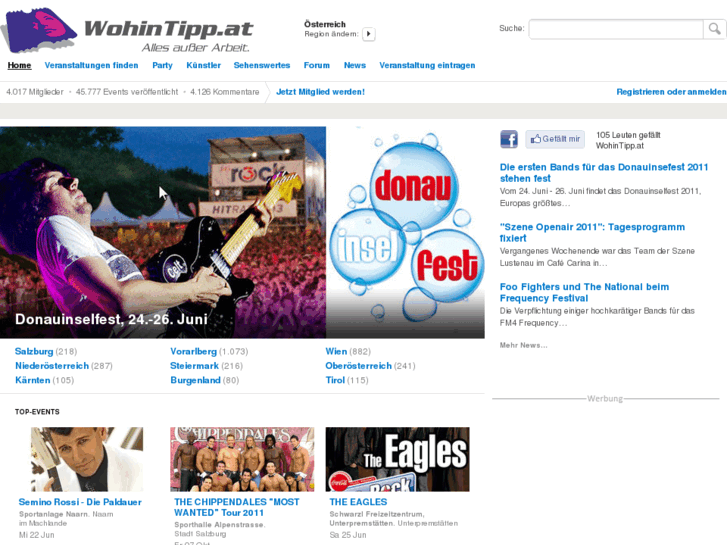Open Salzburg region events
Viewport: 727px width, 545px height.
pos(34,352)
